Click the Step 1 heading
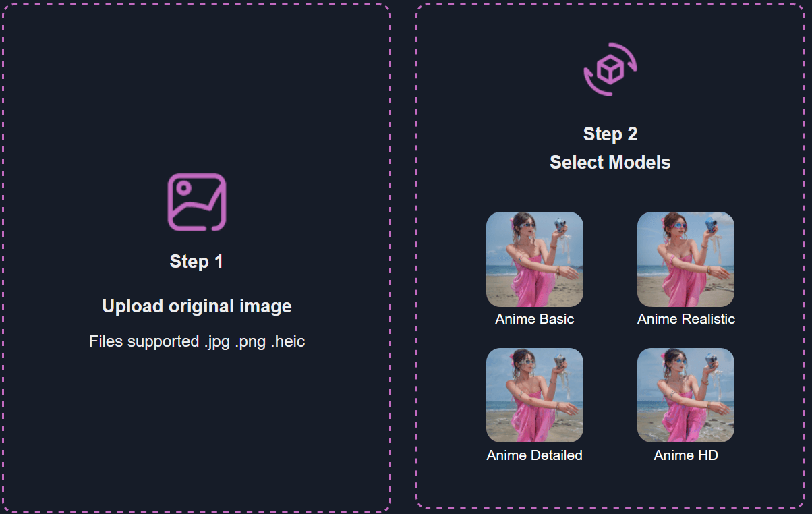Screen dimensions: 812x514 (196, 262)
